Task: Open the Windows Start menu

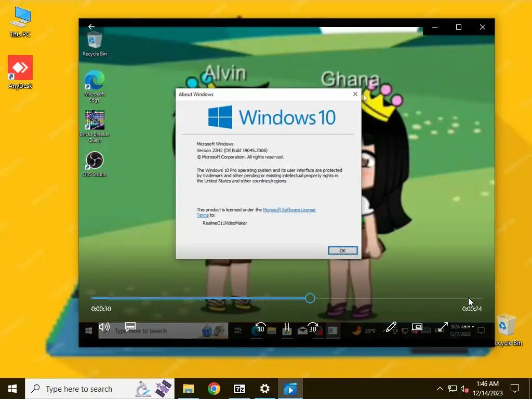Action: (x=12, y=389)
